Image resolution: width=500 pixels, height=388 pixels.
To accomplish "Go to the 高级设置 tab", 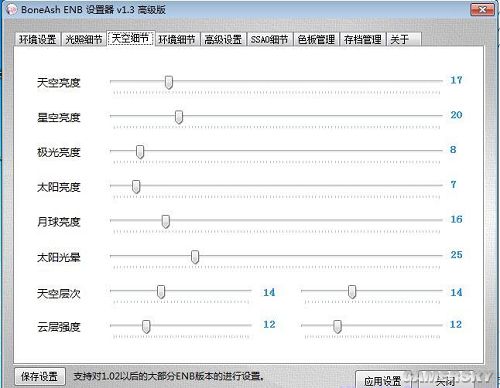I will point(223,39).
